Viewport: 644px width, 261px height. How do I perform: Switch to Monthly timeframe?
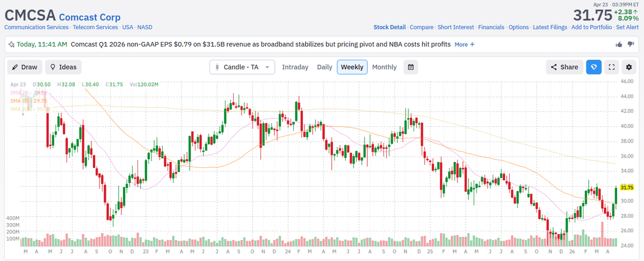385,67
